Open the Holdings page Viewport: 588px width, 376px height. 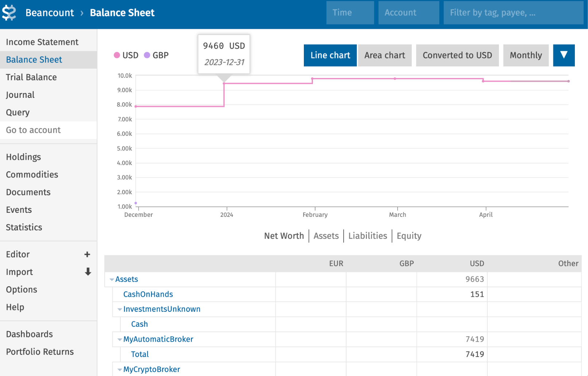pos(49,157)
